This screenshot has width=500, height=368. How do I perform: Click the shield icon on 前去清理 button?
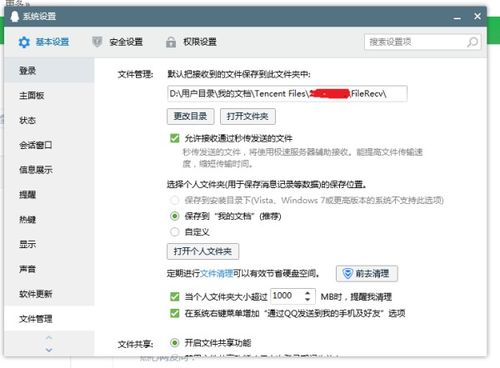coord(347,274)
